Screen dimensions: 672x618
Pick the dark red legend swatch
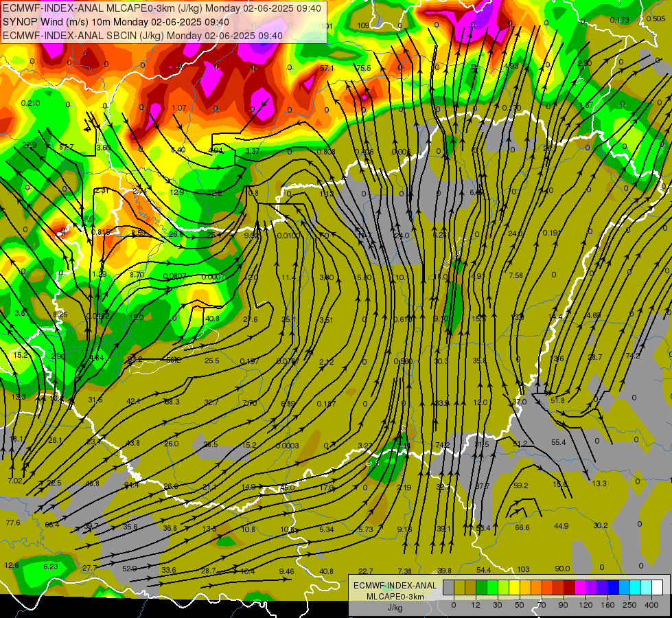pyautogui.click(x=570, y=588)
